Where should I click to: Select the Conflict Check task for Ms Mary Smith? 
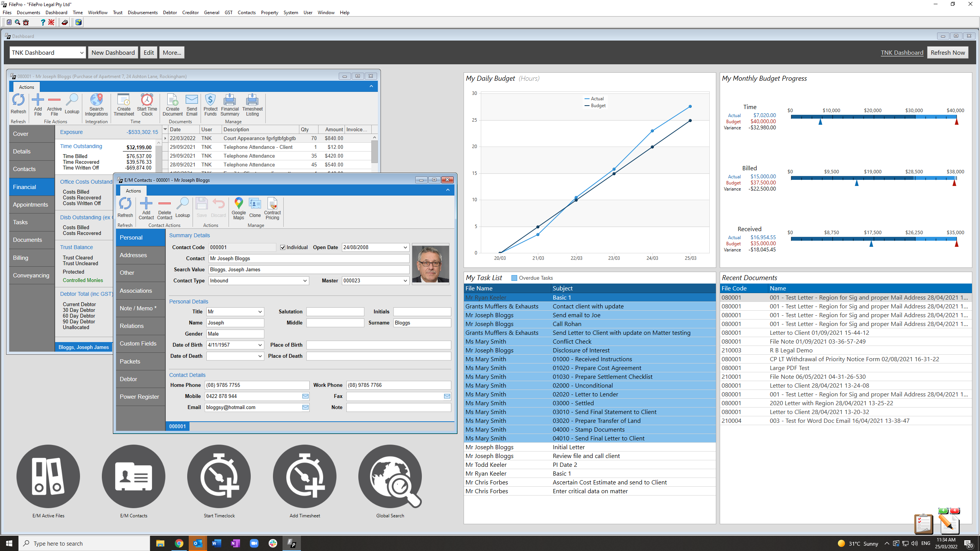pyautogui.click(x=572, y=341)
